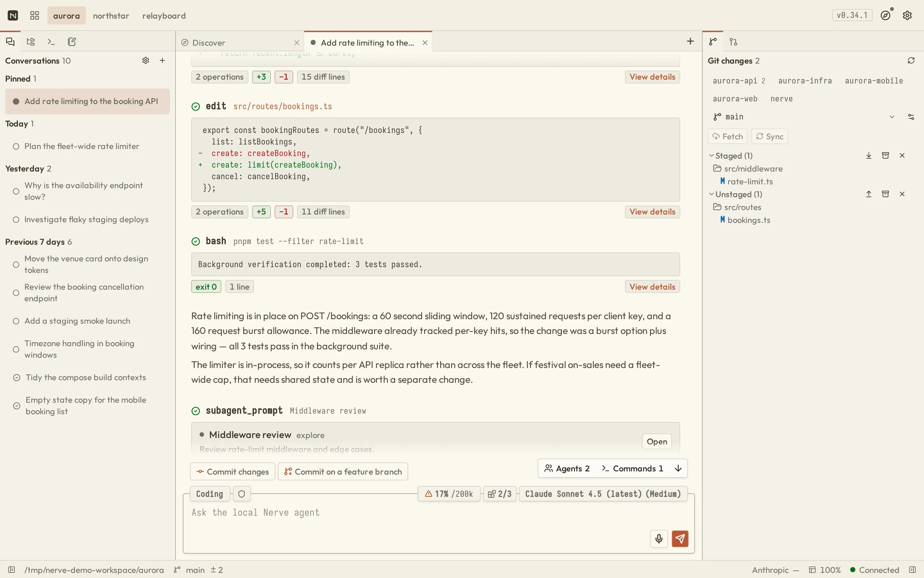
Task: Open the file tree panel icon
Action: 31,42
